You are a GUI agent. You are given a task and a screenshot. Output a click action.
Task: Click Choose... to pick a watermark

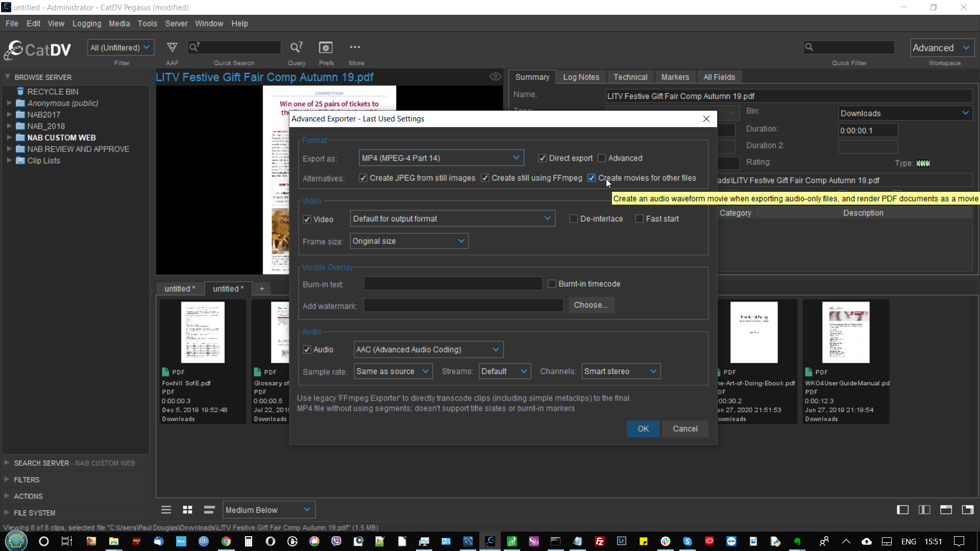point(591,305)
